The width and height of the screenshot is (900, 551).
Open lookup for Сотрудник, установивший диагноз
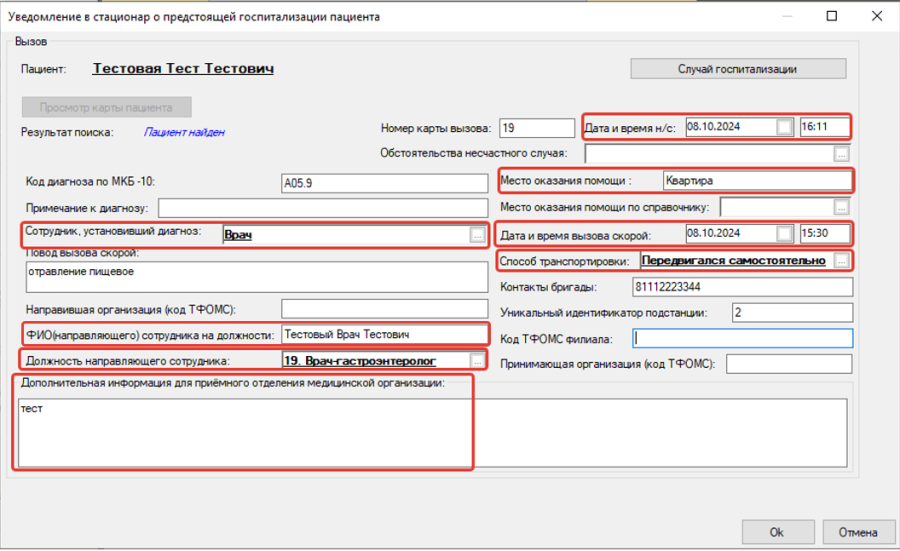(x=476, y=234)
